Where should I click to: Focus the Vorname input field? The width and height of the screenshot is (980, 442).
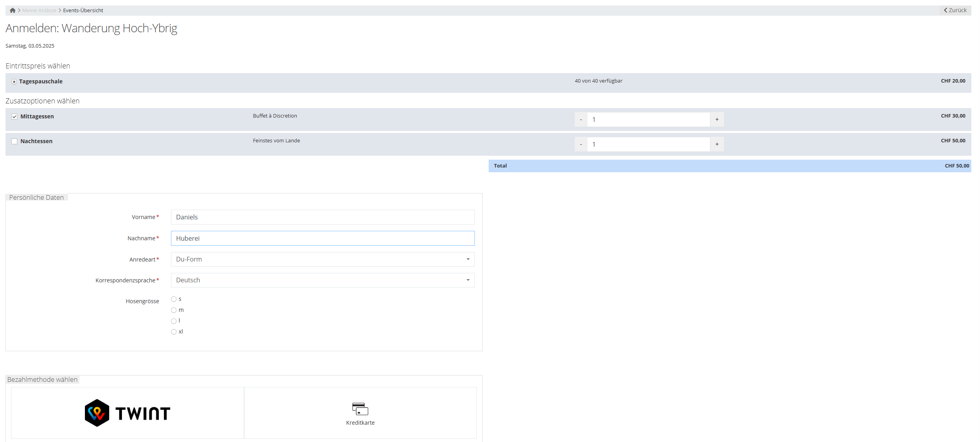click(322, 217)
